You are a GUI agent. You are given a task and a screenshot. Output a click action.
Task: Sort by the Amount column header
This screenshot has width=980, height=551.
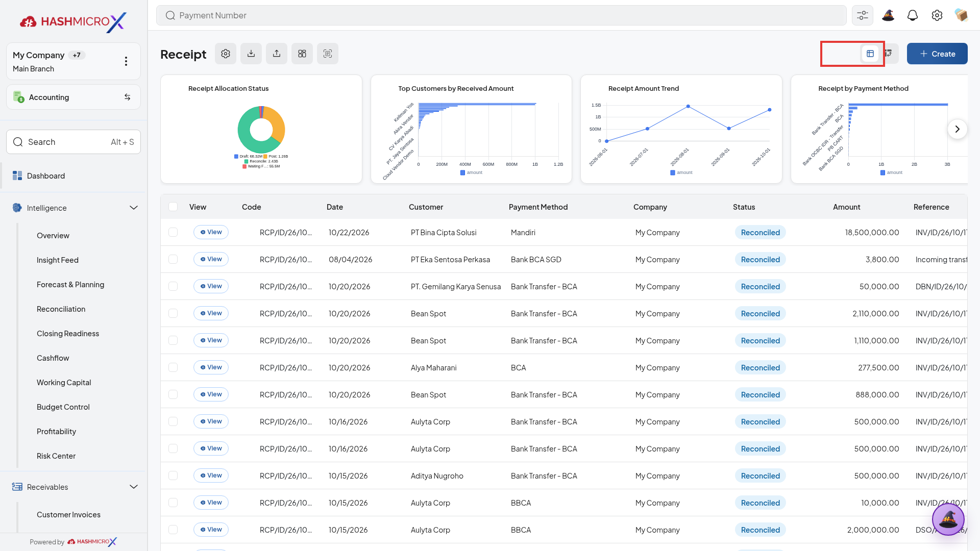(846, 207)
